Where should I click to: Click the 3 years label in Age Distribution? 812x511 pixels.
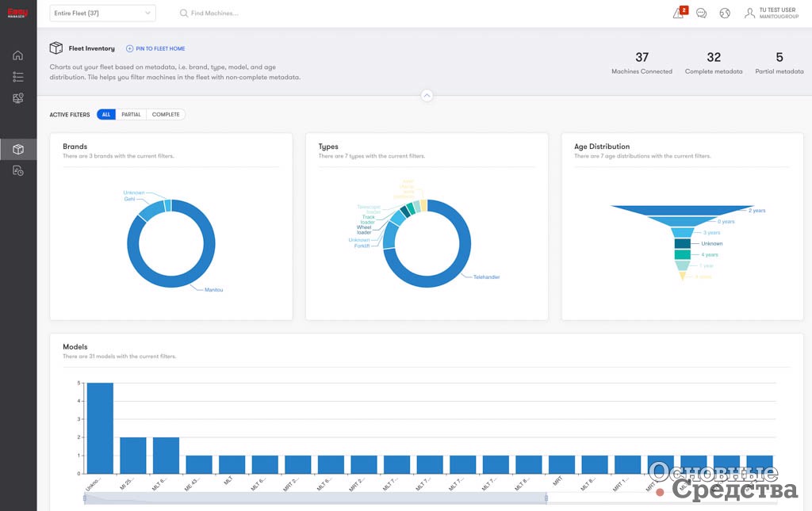(x=711, y=233)
